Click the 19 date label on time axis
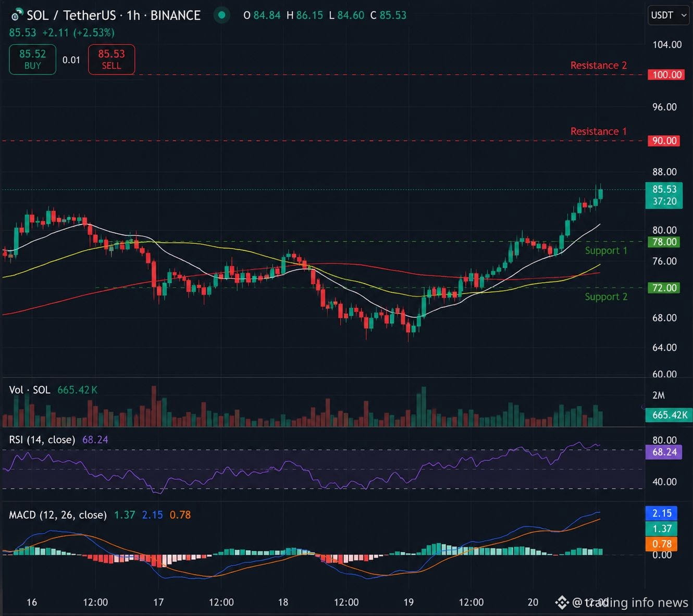 pos(409,602)
